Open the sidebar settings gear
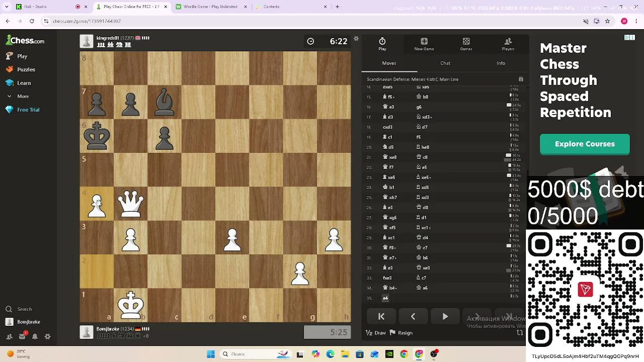The height and width of the screenshot is (362, 644). point(48,336)
